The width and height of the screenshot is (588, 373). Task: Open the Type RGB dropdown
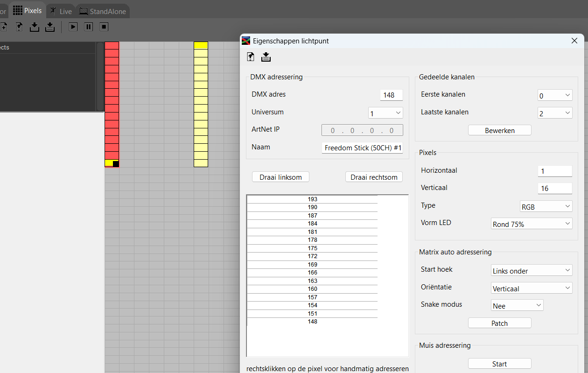(546, 206)
